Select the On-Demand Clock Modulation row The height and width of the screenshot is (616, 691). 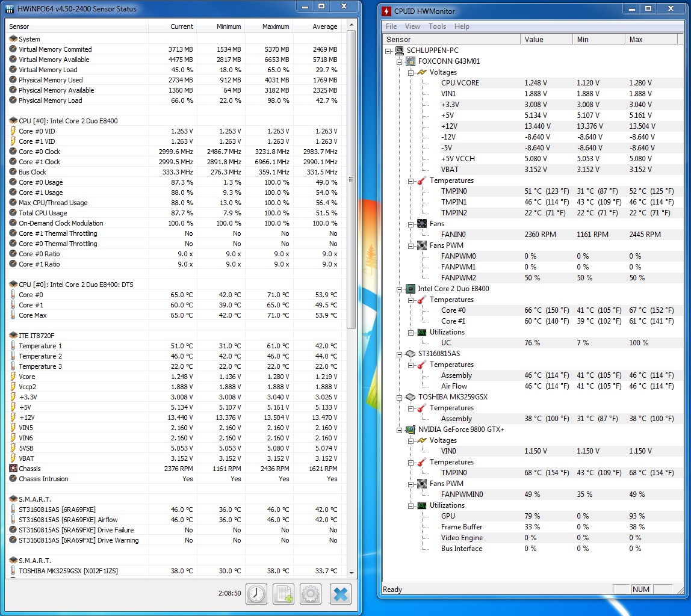pyautogui.click(x=175, y=223)
